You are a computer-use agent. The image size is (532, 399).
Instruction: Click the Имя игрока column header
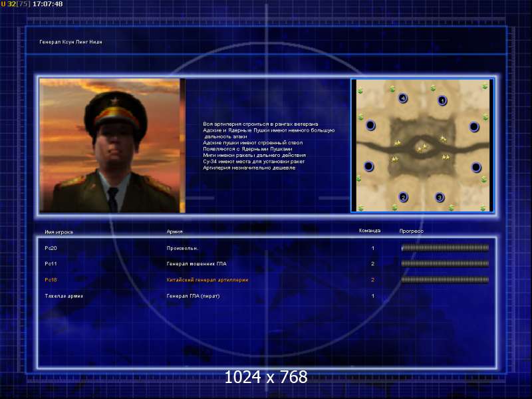click(x=59, y=232)
